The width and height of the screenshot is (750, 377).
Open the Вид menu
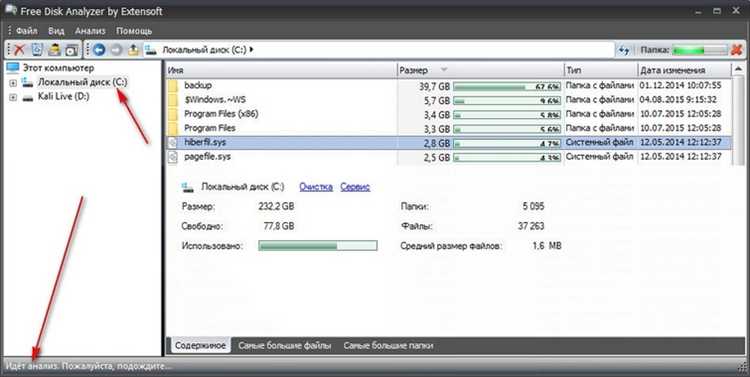[x=56, y=31]
